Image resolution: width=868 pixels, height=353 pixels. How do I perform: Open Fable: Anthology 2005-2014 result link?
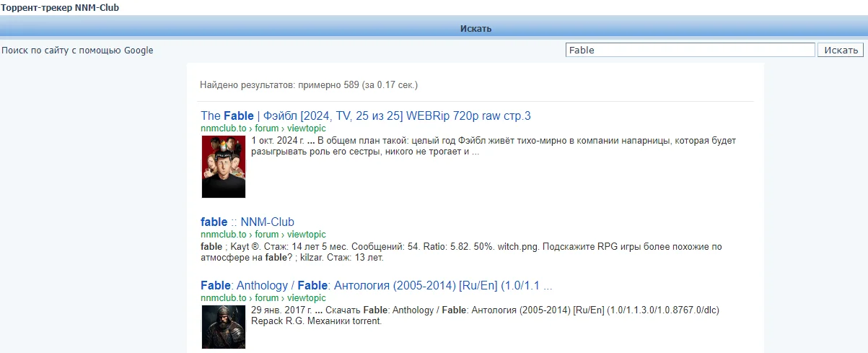(x=376, y=285)
